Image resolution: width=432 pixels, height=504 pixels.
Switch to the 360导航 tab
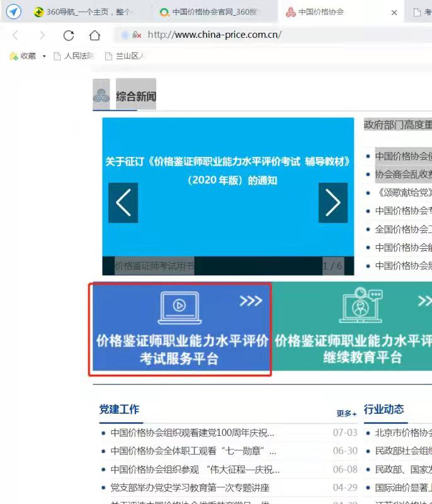(x=82, y=12)
